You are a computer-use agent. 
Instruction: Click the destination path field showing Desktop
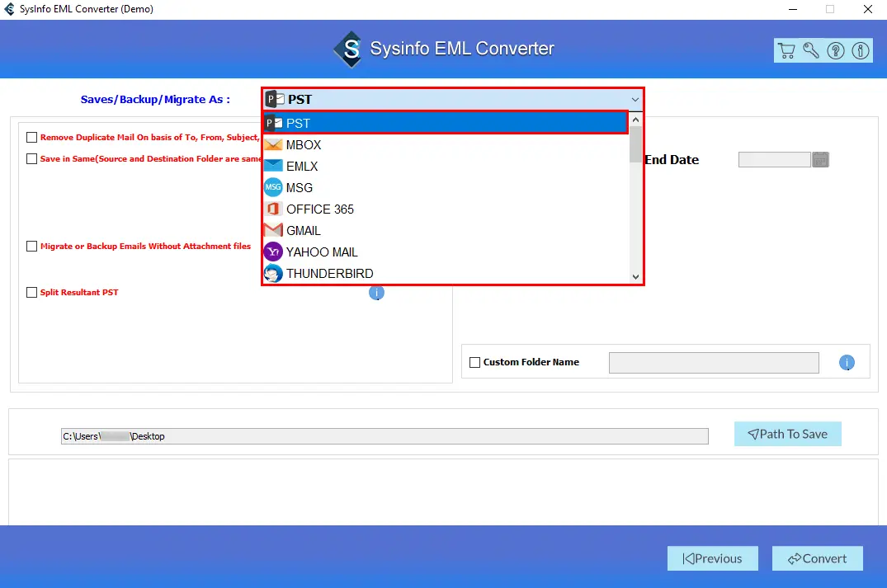(x=385, y=436)
